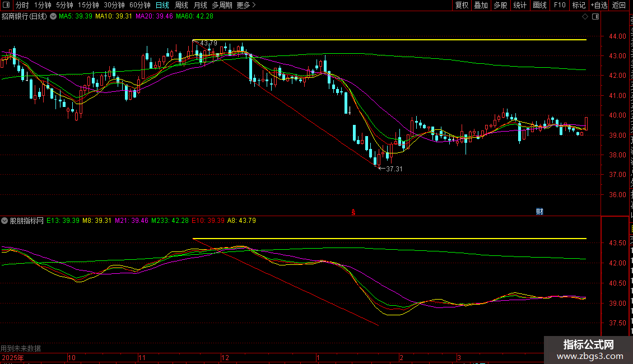Click the 标记 mark button
The image size is (633, 364).
579,5
